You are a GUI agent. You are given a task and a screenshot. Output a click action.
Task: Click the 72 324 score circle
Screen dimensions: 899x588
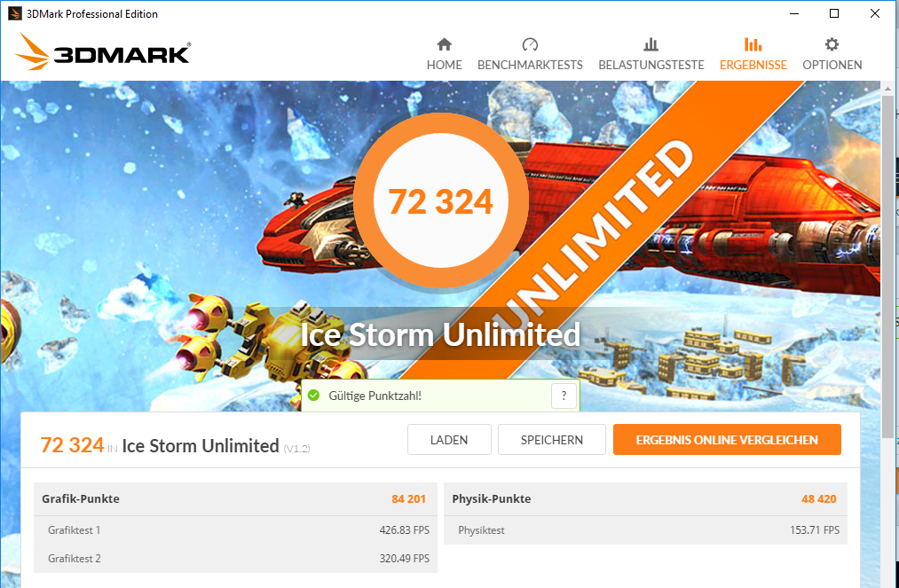coord(440,200)
